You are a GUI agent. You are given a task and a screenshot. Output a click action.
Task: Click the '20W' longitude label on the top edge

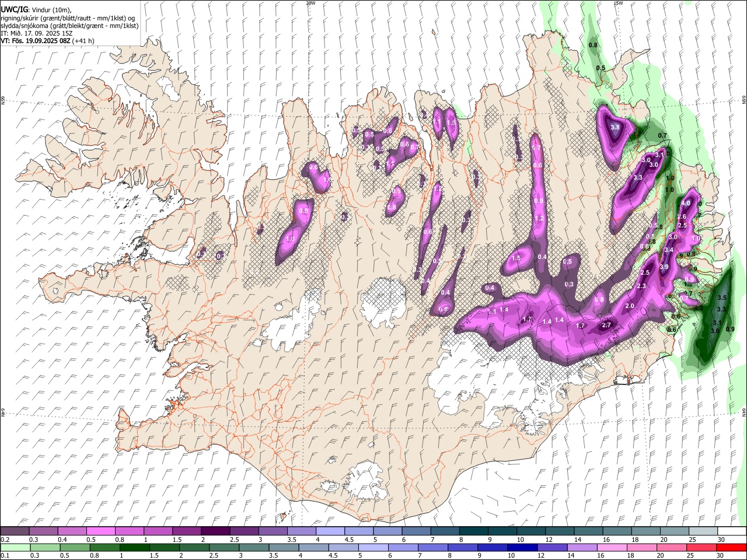(x=310, y=3)
